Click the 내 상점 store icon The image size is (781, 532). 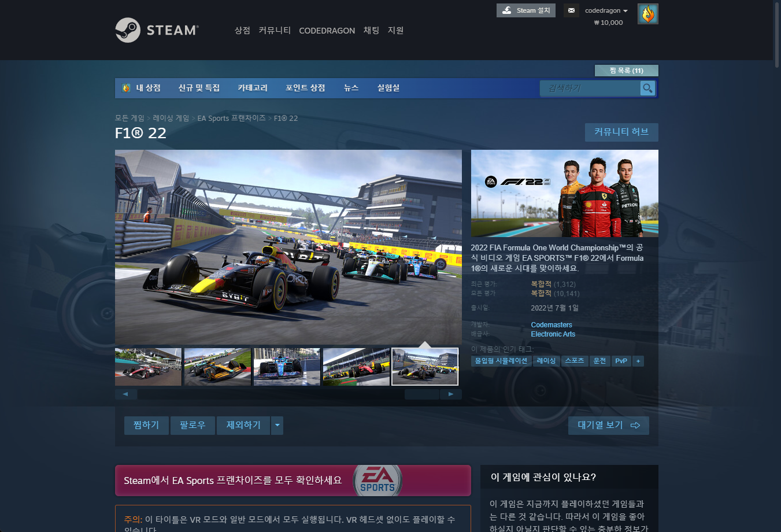point(126,88)
